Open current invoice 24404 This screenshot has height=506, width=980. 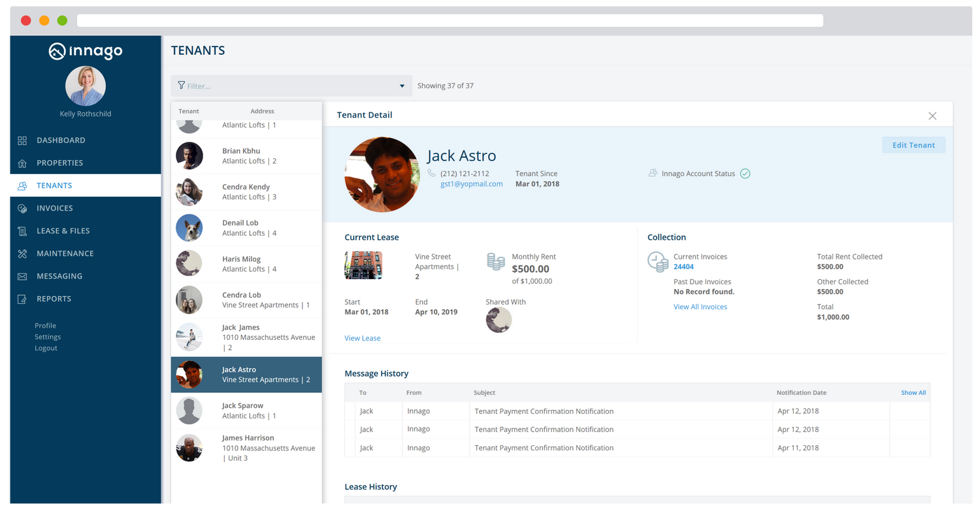click(x=683, y=267)
